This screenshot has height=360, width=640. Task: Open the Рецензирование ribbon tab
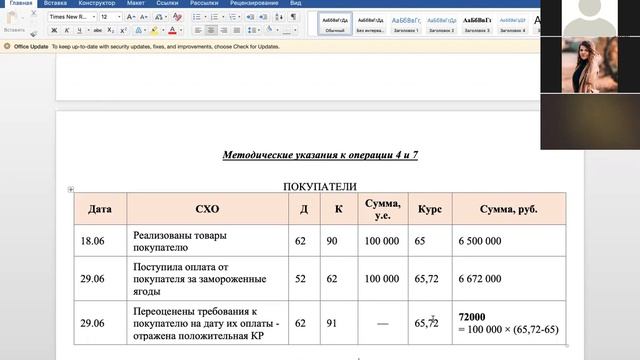coord(254,3)
